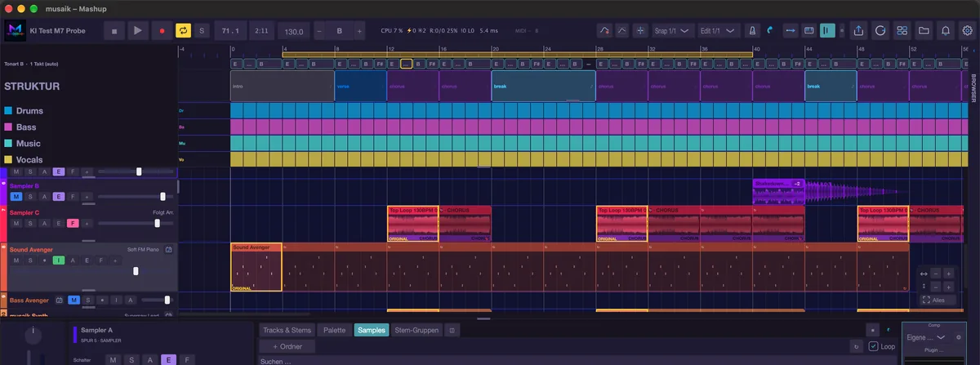The image size is (980, 365).
Task: Click the blue curved arrow icon
Action: (770, 31)
